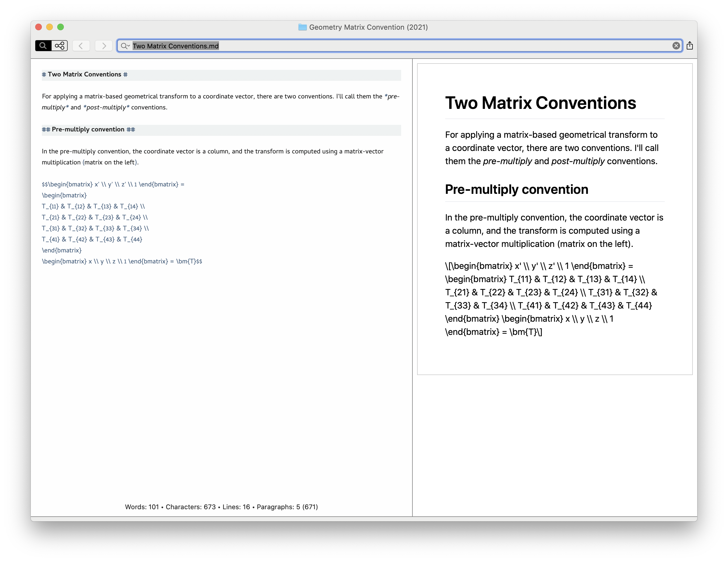Screen dimensions: 728x562
Task: Minimize the window with yellow button
Action: [x=50, y=27]
